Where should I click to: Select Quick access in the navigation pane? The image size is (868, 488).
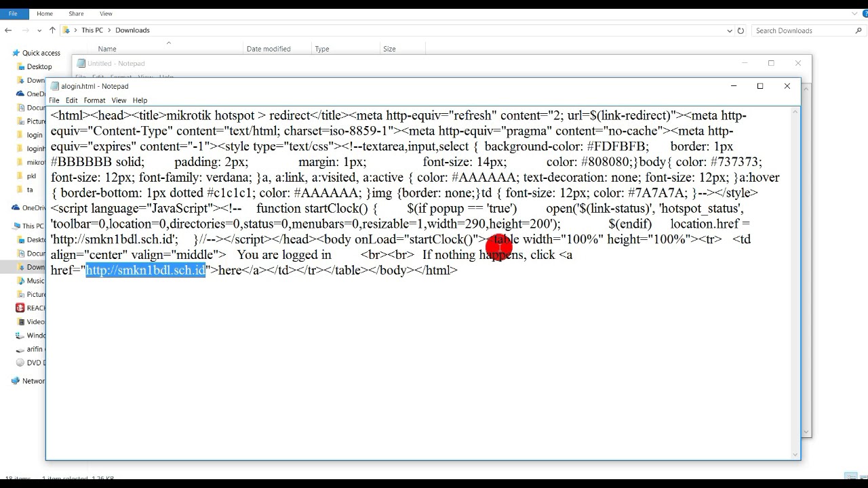click(41, 53)
